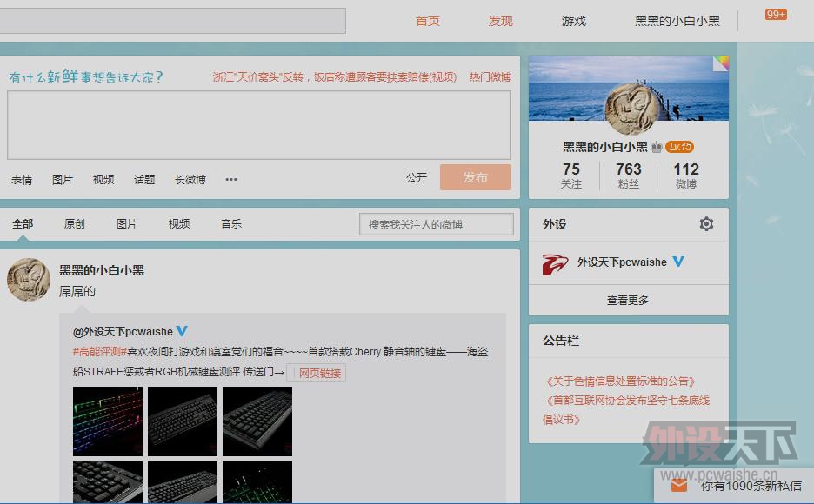Screen dimensions: 814x504
Task: Open the 浙江天价窝头 trending news link
Action: click(x=334, y=76)
